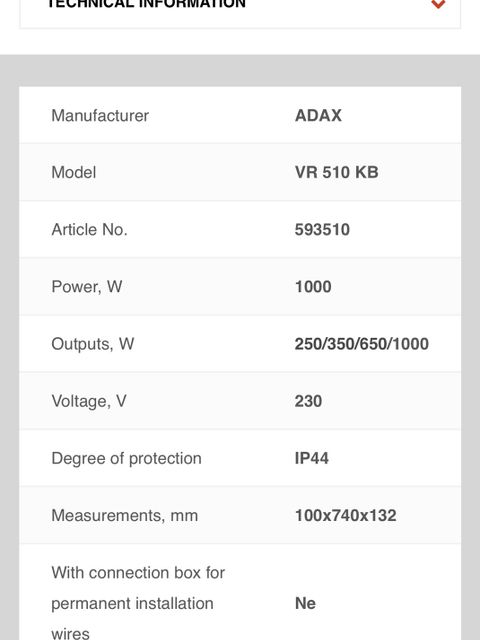Select the 230 voltage value
The image size is (480, 640).
click(x=308, y=401)
